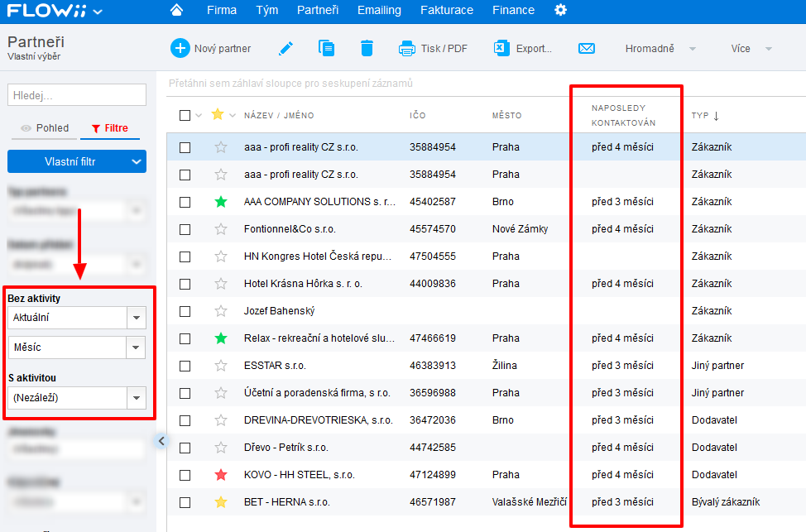Check the Fontionnel&Co s.r.o. checkbox

pyautogui.click(x=185, y=229)
